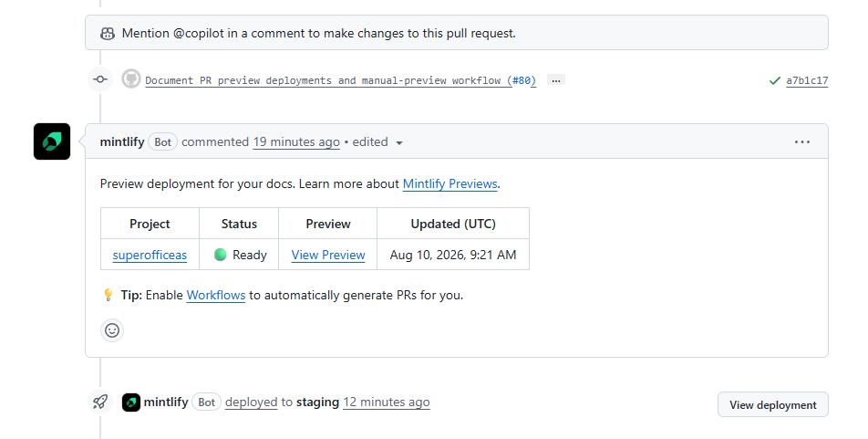Open the comment options three-dot menu
The width and height of the screenshot is (868, 439).
802,141
